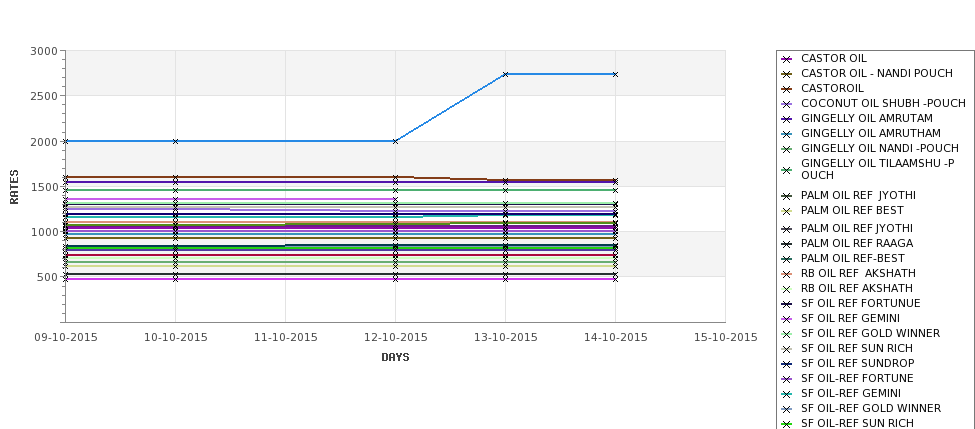Click the SF OIL-REF SUN RICH legend marker
The image size is (975, 429).
(x=786, y=424)
